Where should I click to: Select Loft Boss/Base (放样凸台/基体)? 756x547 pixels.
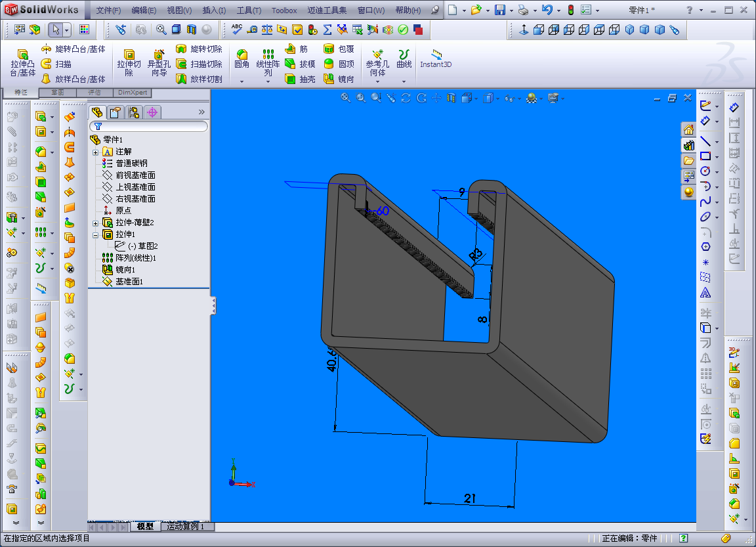73,79
